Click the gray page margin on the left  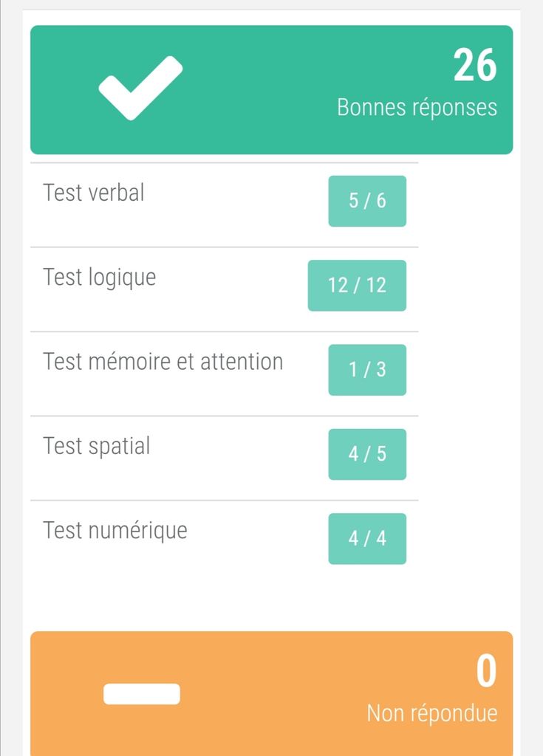tap(10, 369)
